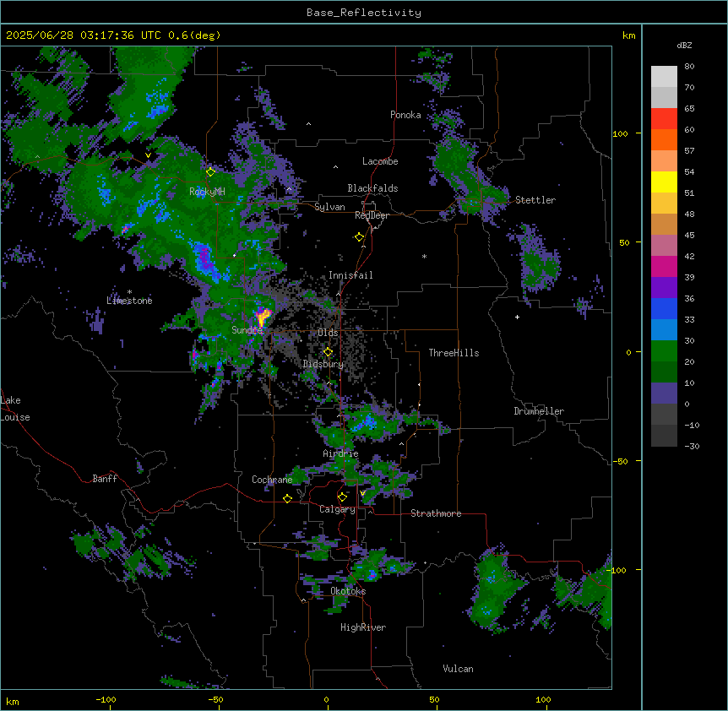Image resolution: width=728 pixels, height=711 pixels.
Task: Click the Banff label
Action: tap(105, 479)
